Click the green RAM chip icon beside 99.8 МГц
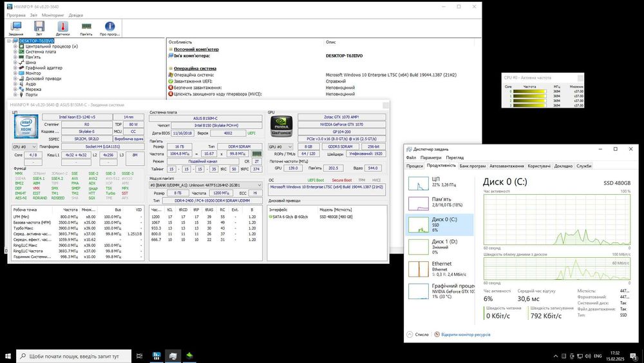The height and width of the screenshot is (363, 644). coord(257,153)
